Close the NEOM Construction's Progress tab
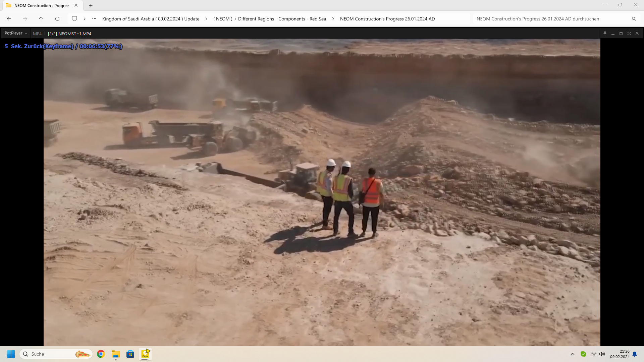 [76, 5]
